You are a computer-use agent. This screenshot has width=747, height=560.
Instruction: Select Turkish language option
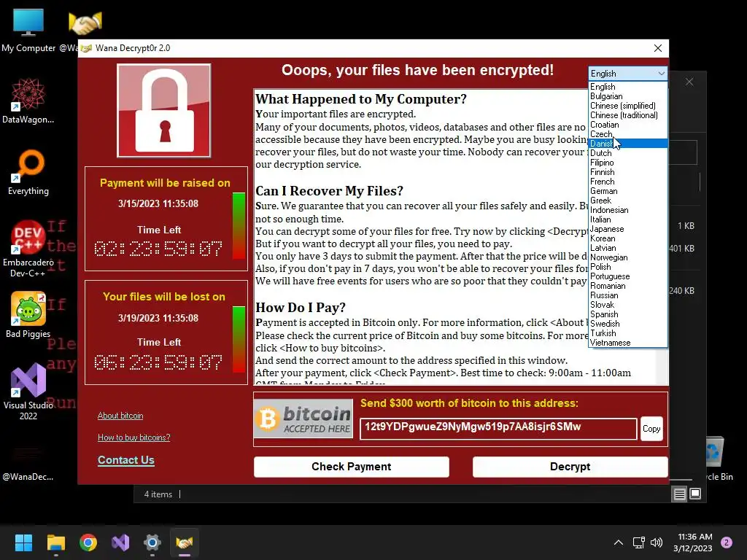pyautogui.click(x=628, y=333)
